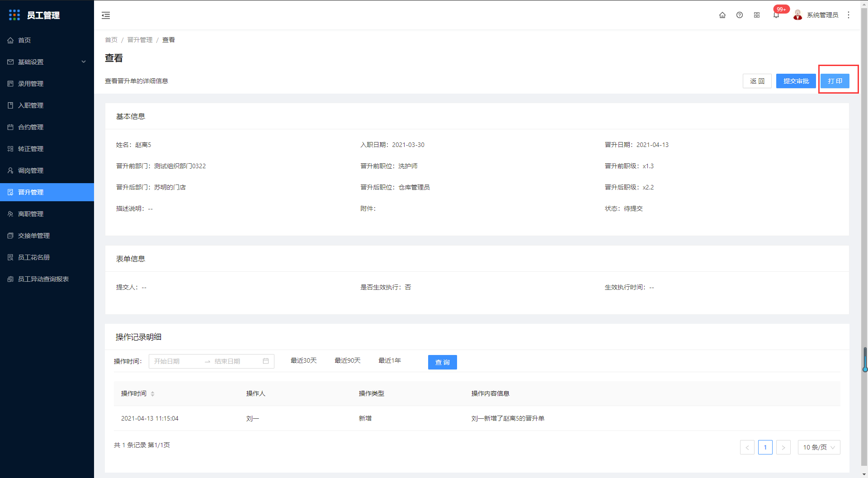Click the 转正管理 sidebar icon
The width and height of the screenshot is (868, 478).
10,149
